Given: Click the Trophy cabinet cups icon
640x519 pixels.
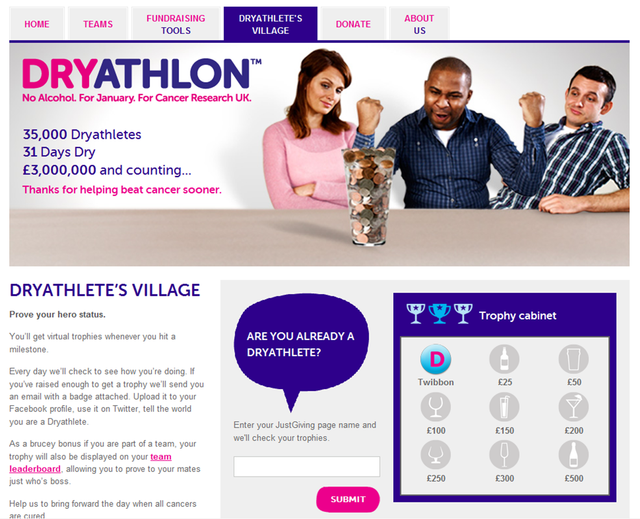Looking at the screenshot, I should pyautogui.click(x=440, y=313).
